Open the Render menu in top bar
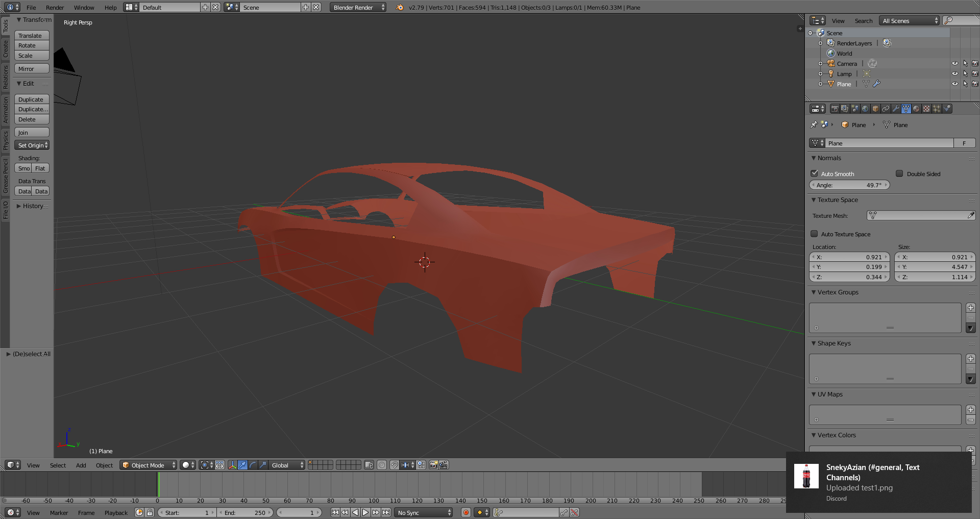The image size is (980, 519). (55, 7)
